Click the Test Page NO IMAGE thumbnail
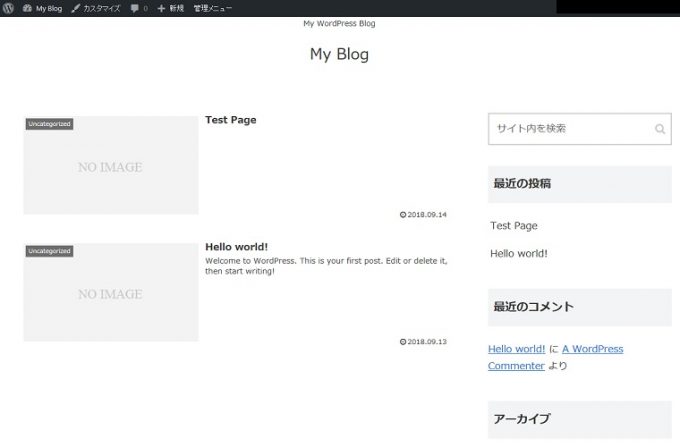 tap(111, 165)
